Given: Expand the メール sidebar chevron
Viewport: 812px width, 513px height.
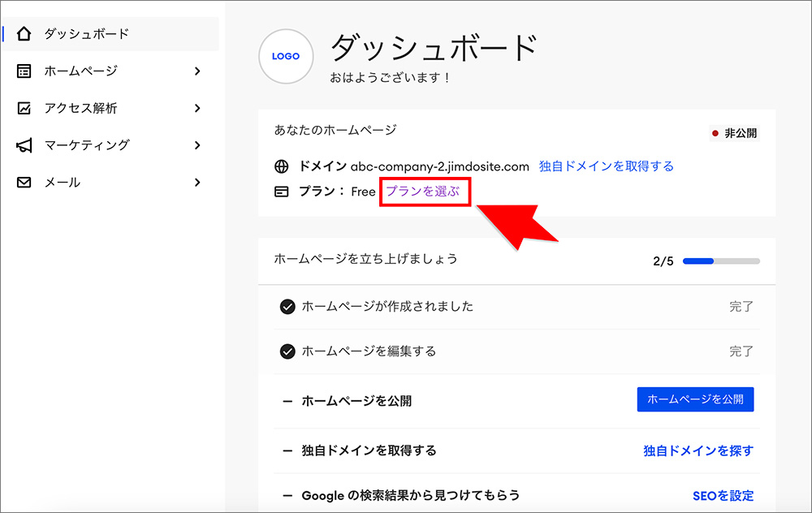Looking at the screenshot, I should [x=197, y=182].
